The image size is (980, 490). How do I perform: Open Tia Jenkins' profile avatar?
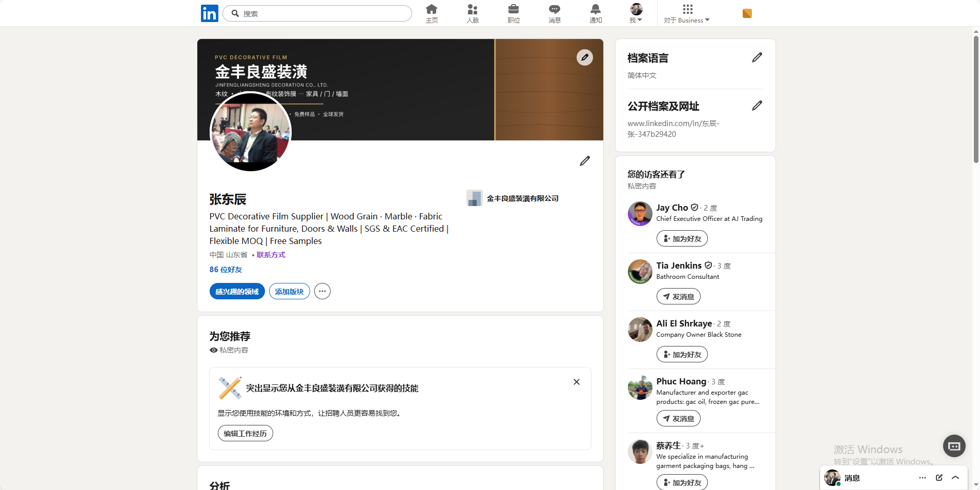[x=640, y=272]
